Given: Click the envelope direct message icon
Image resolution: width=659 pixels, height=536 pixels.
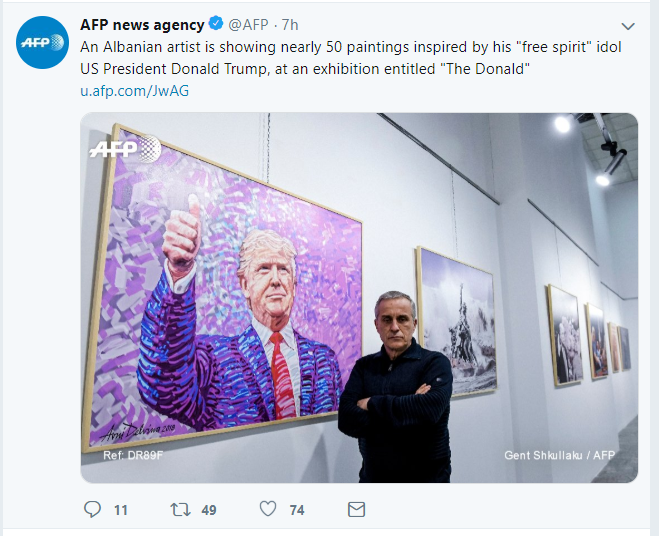Looking at the screenshot, I should click(356, 509).
